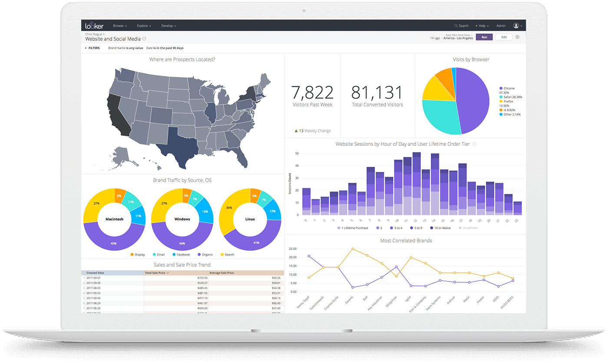Toggle Email series in traffic legend
The image size is (608, 364).
pos(158,255)
